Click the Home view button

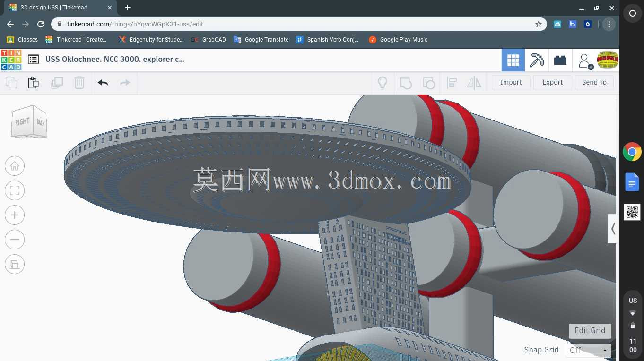click(15, 166)
